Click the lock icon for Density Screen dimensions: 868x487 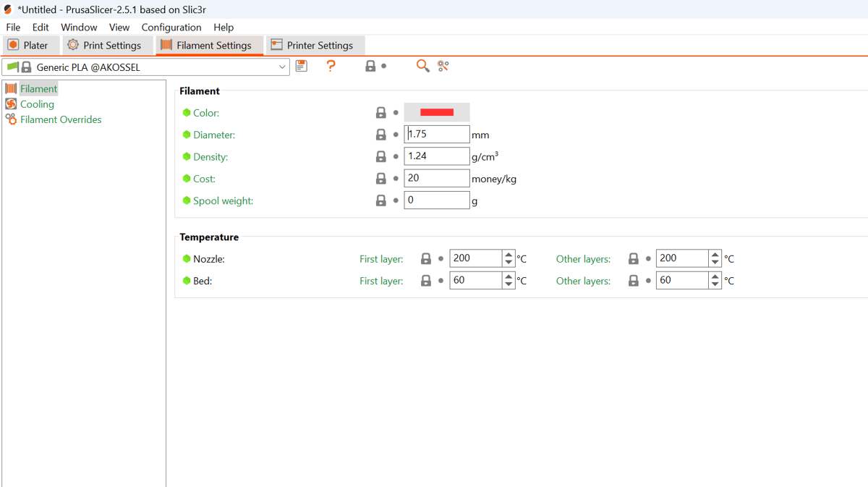pos(380,156)
